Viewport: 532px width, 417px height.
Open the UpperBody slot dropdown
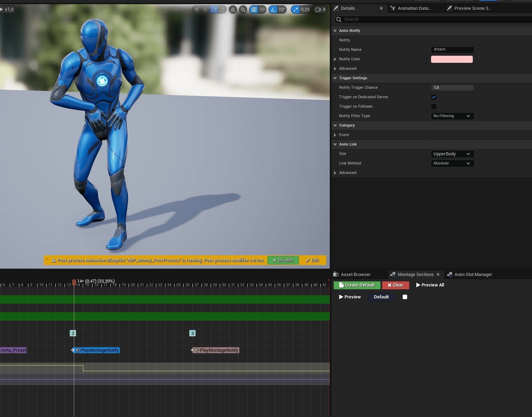pyautogui.click(x=452, y=154)
